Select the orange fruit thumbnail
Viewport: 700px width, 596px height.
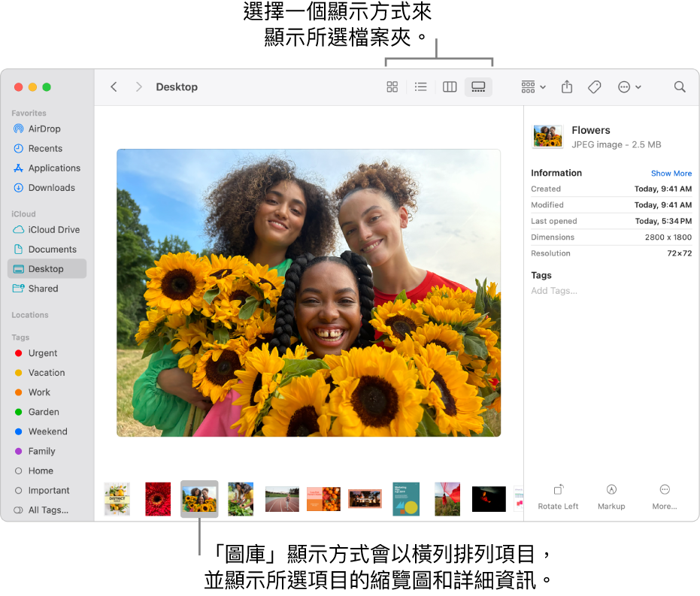point(323,499)
